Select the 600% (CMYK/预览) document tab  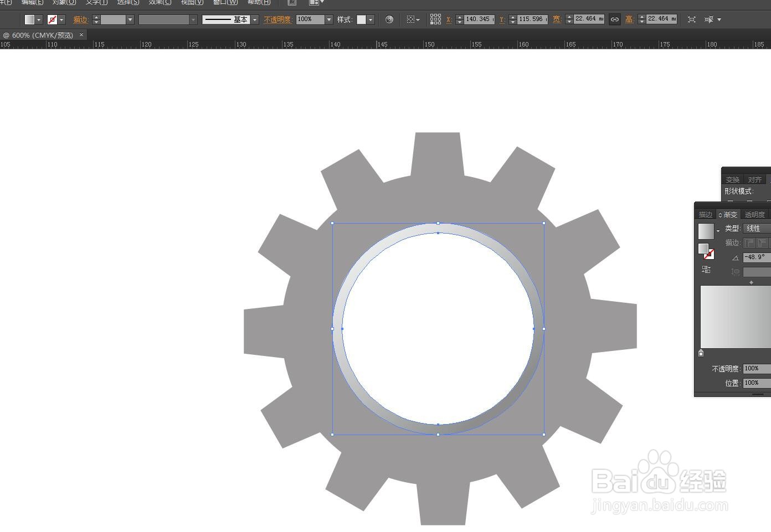click(x=42, y=35)
